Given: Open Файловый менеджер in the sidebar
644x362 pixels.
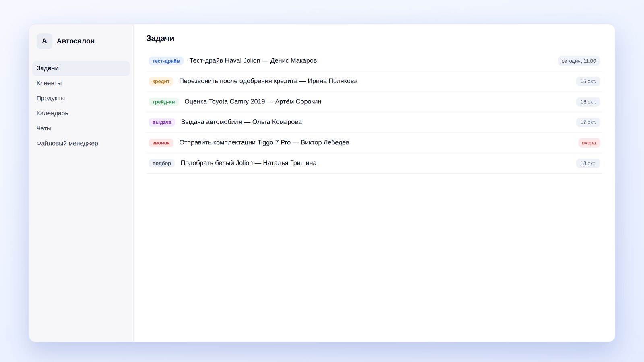Looking at the screenshot, I should 81,143.
